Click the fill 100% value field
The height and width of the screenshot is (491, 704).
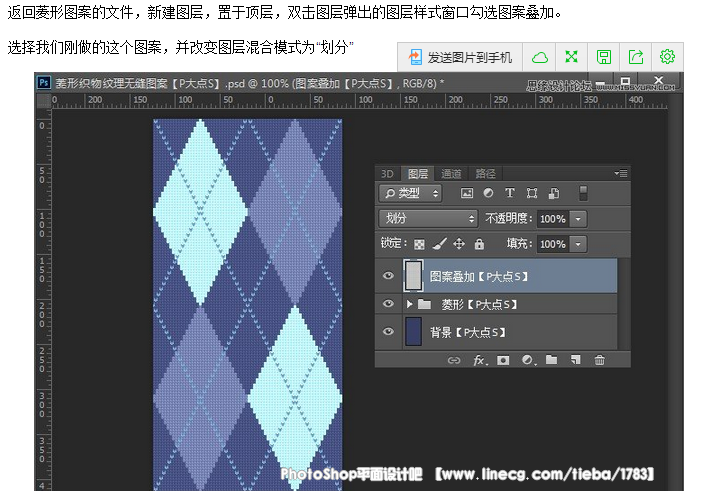point(552,244)
